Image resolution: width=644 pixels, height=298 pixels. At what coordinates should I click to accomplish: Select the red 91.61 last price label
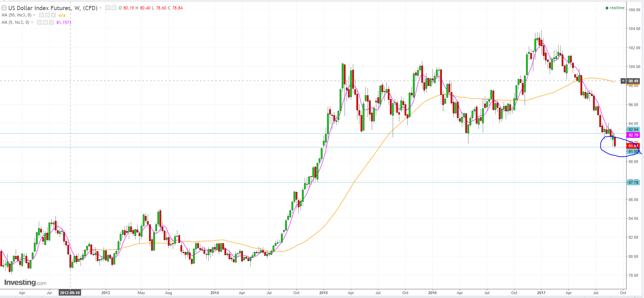[x=633, y=146]
